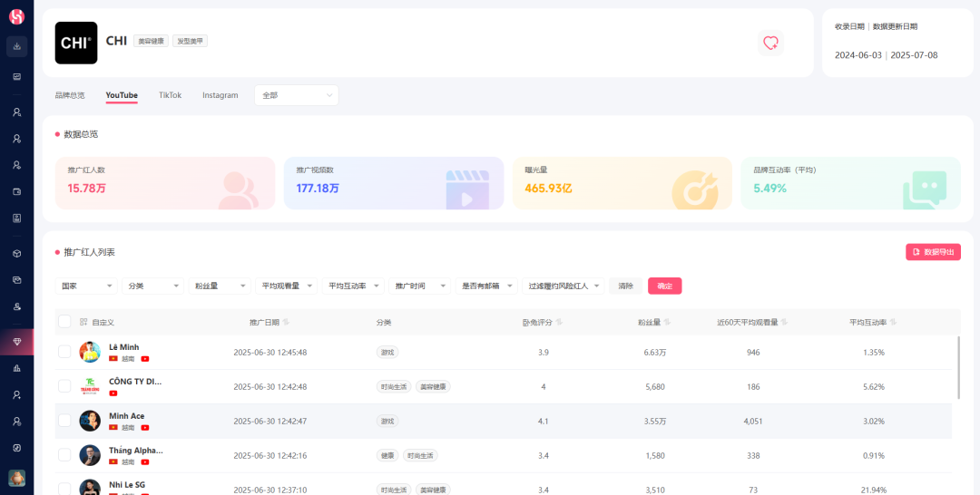Select the highlighted diamond icon in sidebar
This screenshot has height=495, width=980.
coord(17,342)
